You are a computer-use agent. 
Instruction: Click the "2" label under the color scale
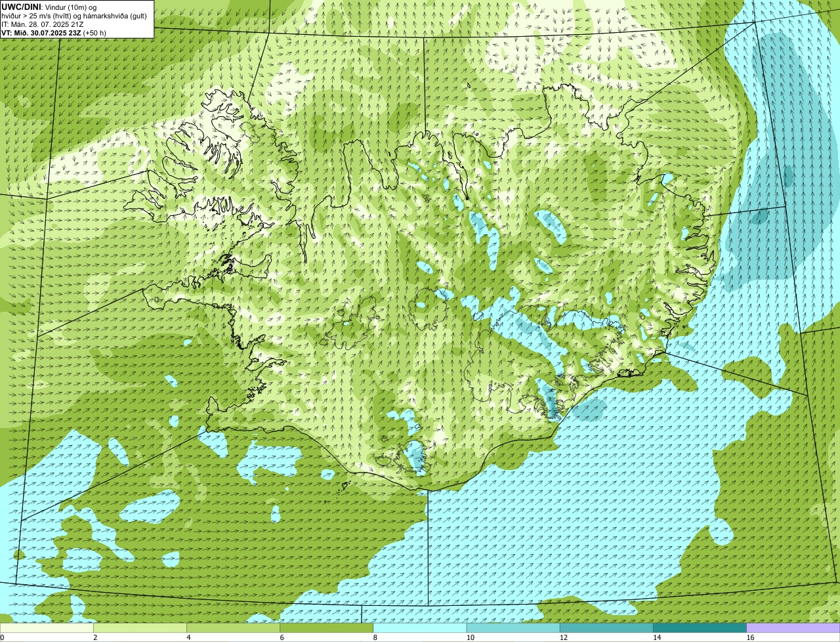(95, 637)
